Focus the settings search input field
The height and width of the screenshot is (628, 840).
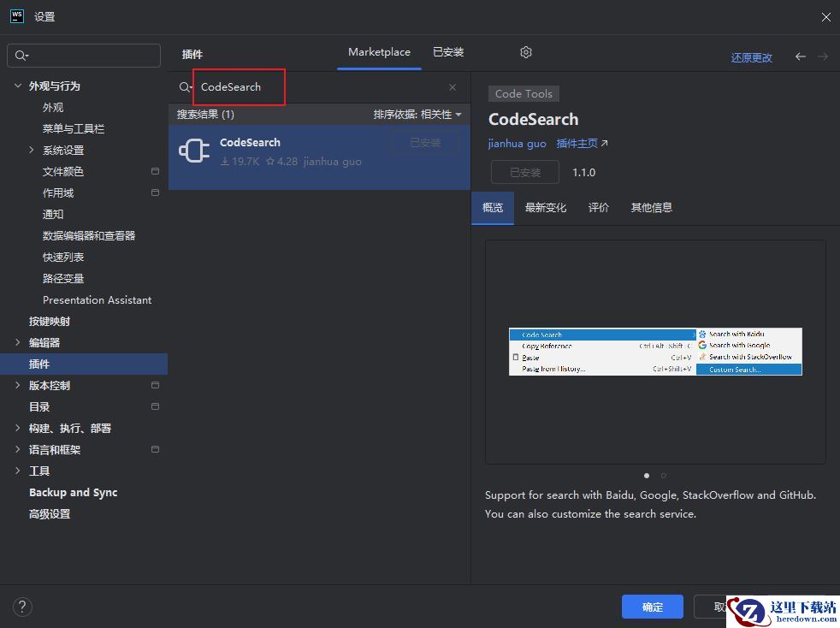tap(84, 56)
